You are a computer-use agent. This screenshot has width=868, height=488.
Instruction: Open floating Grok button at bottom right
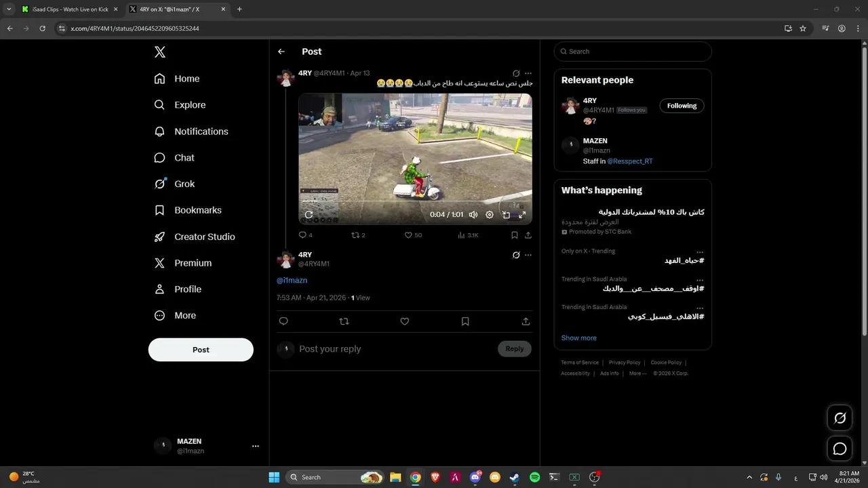click(x=840, y=418)
